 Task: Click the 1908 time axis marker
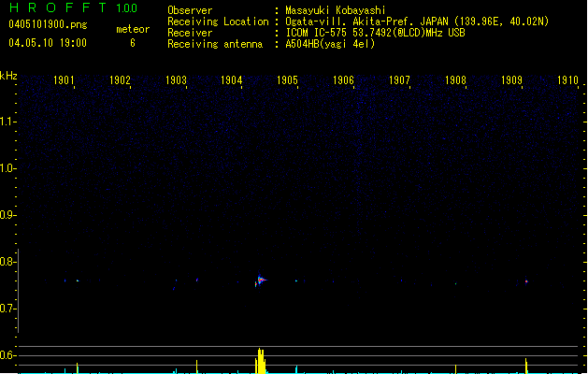455,80
